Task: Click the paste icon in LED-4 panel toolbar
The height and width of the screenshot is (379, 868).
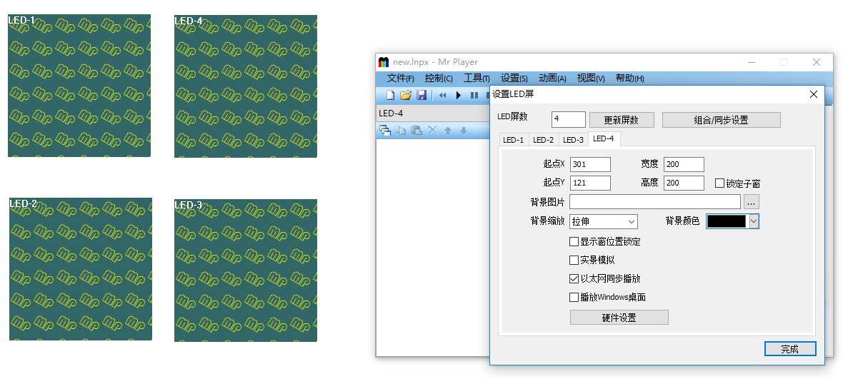Action: coord(416,130)
